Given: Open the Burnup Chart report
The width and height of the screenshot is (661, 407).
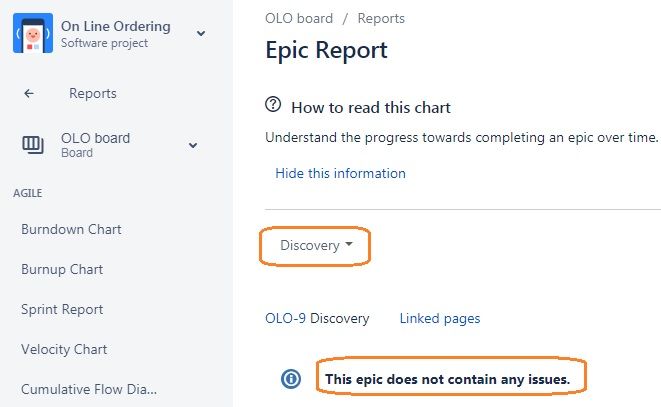Looking at the screenshot, I should 62,269.
